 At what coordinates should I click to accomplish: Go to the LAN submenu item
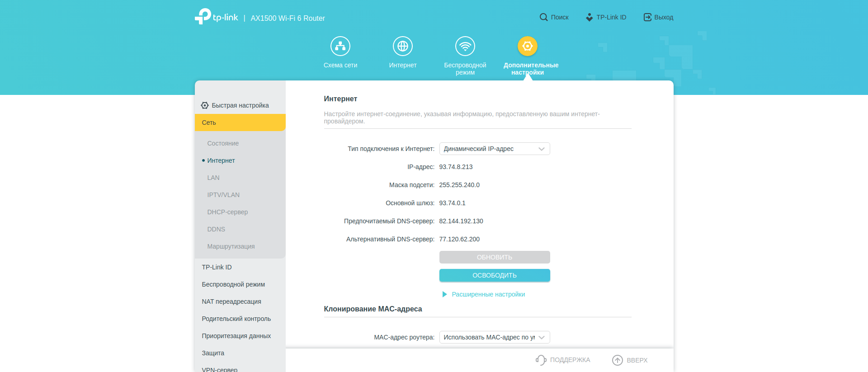pyautogui.click(x=213, y=178)
